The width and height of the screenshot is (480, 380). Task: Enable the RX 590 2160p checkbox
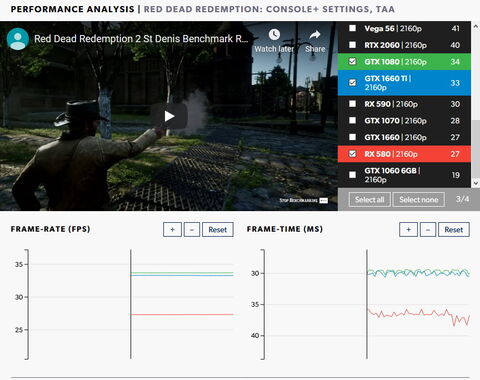click(352, 104)
